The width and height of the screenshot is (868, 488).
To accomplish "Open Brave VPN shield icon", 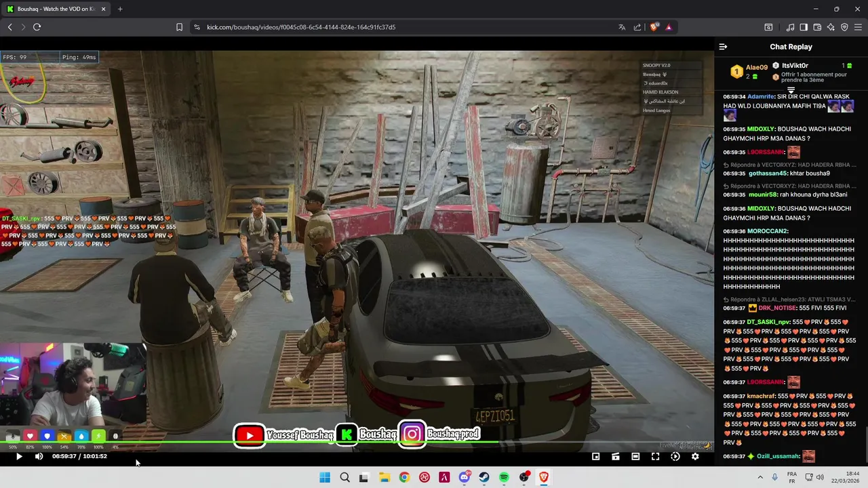I will tap(844, 27).
